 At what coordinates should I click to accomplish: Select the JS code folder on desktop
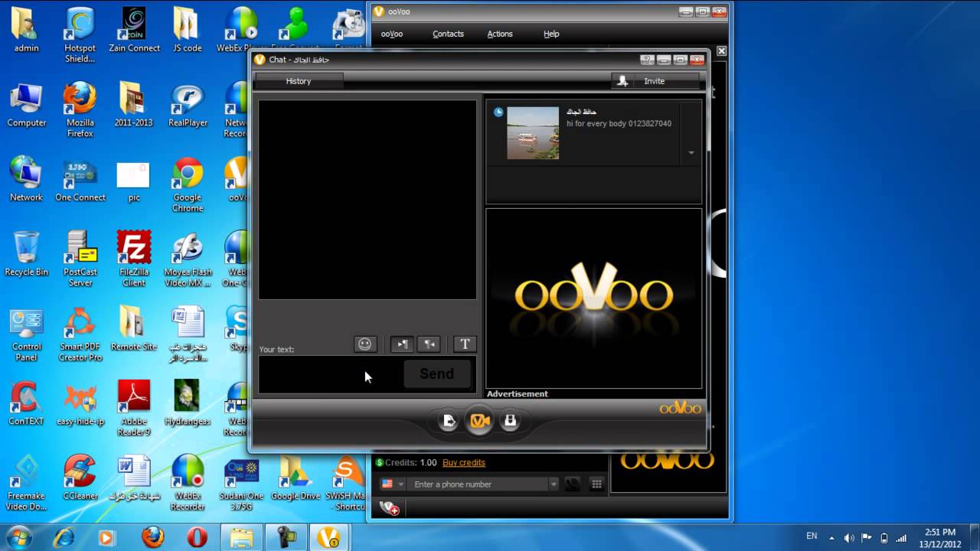[x=188, y=31]
